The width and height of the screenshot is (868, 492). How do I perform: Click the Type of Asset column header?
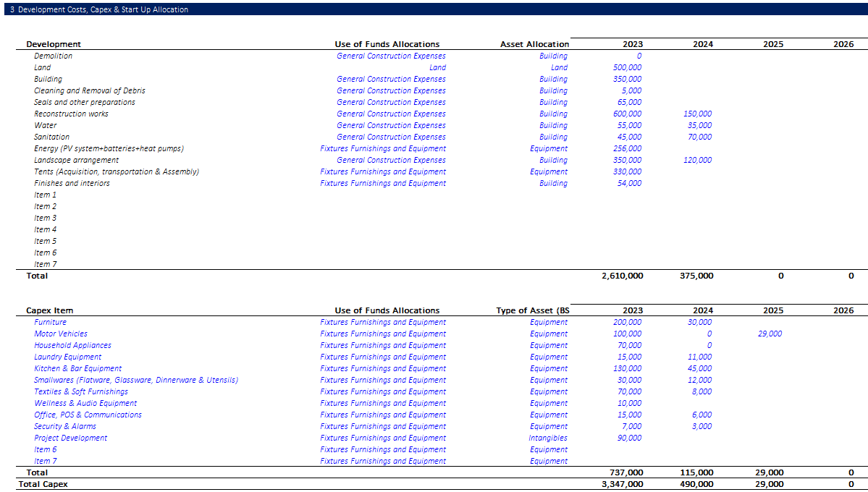533,310
